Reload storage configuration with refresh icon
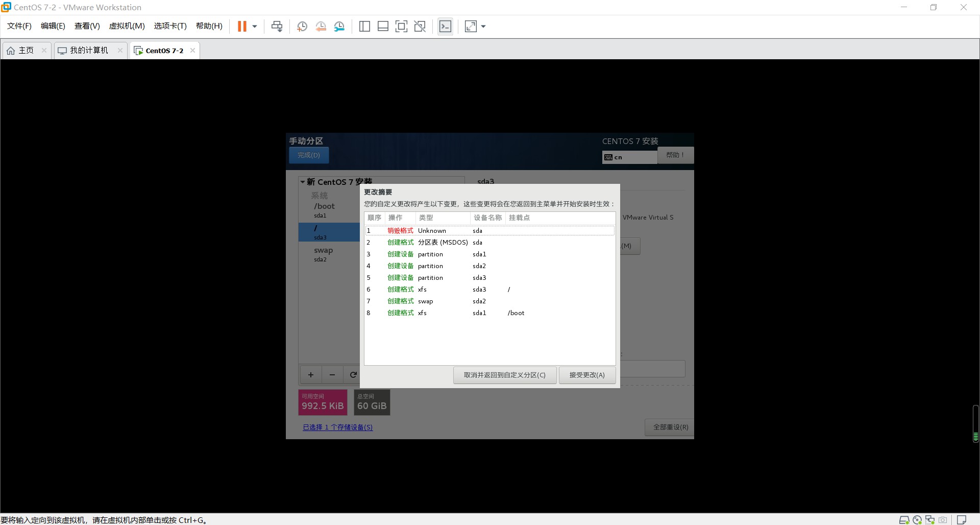The image size is (980, 525). (353, 375)
